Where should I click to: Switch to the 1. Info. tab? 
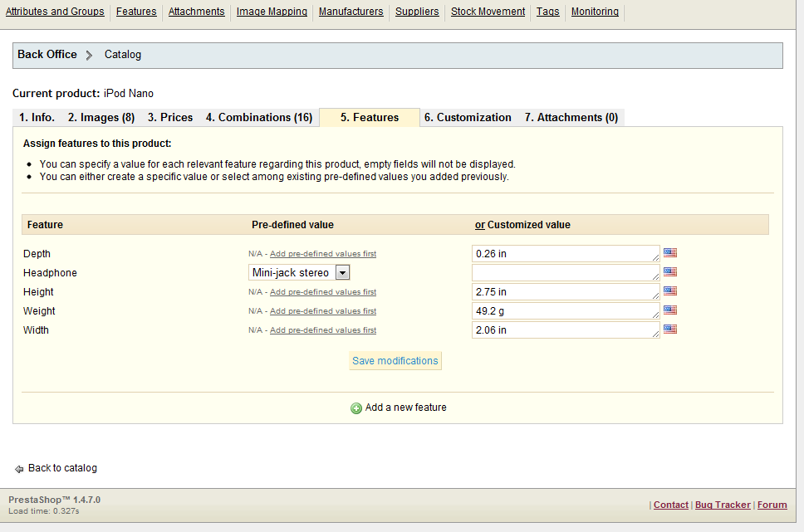coord(37,117)
